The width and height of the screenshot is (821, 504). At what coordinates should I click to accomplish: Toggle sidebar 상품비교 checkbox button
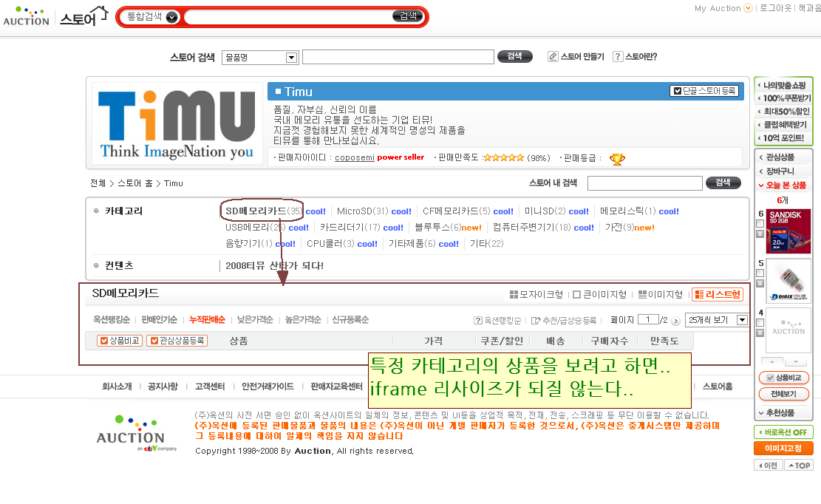coord(784,378)
